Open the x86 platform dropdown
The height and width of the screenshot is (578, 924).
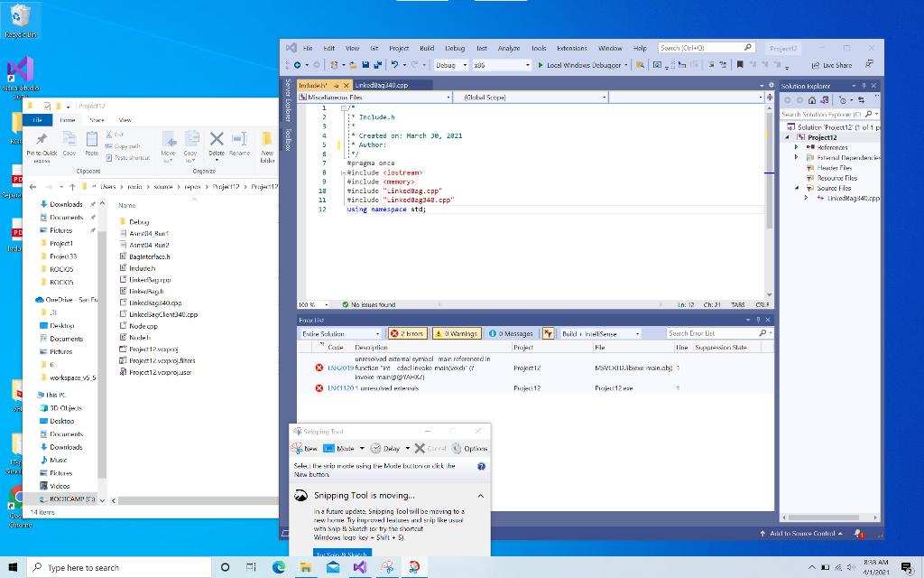pos(502,65)
